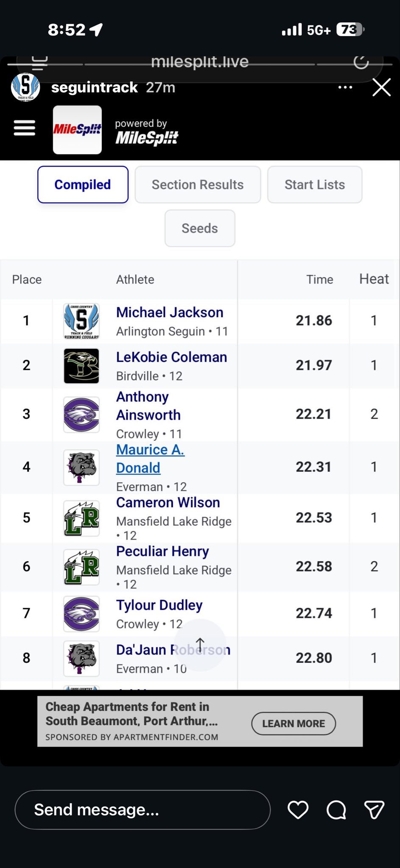This screenshot has height=868, width=400.
Task: Open LeKobie Coleman athlete link
Action: pyautogui.click(x=171, y=357)
